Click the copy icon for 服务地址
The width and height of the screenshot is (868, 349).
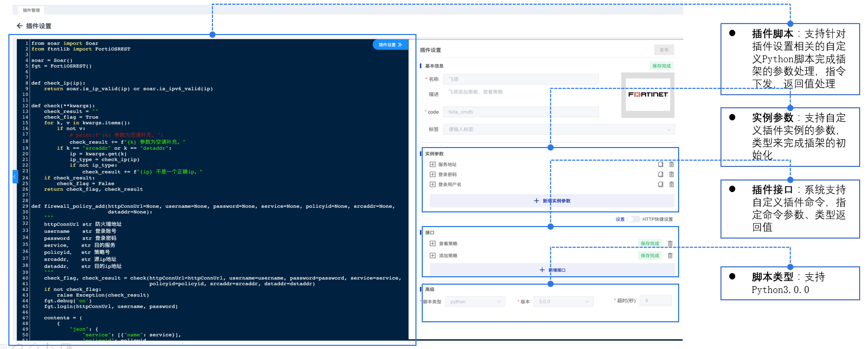pyautogui.click(x=660, y=164)
